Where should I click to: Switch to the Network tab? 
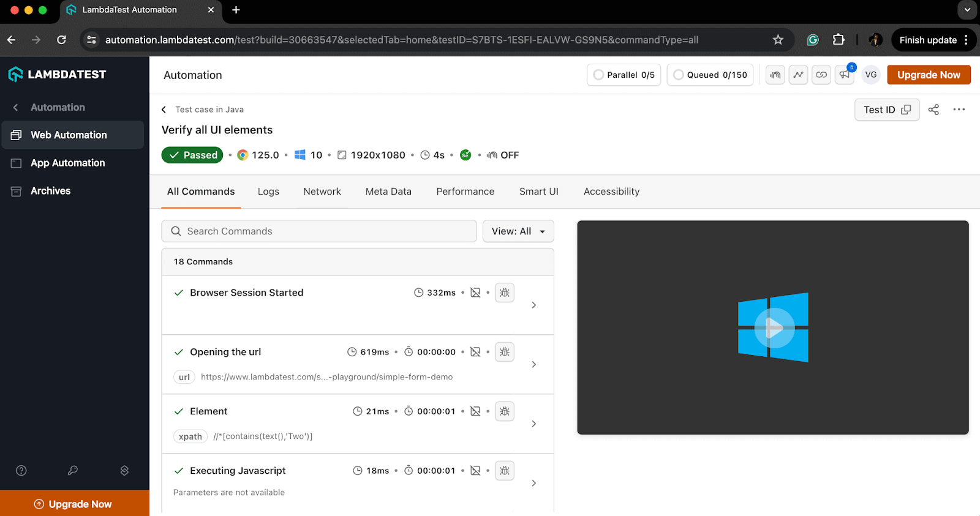pos(322,192)
